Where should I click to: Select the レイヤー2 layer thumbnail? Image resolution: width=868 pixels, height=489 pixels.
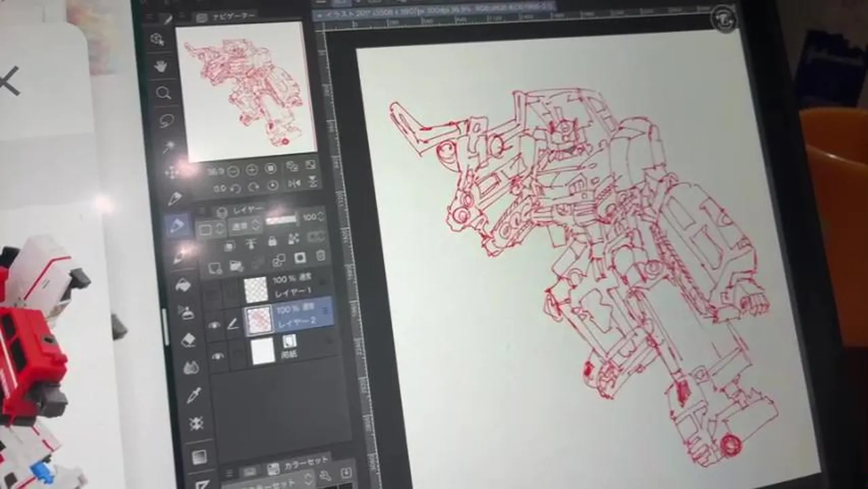point(260,321)
